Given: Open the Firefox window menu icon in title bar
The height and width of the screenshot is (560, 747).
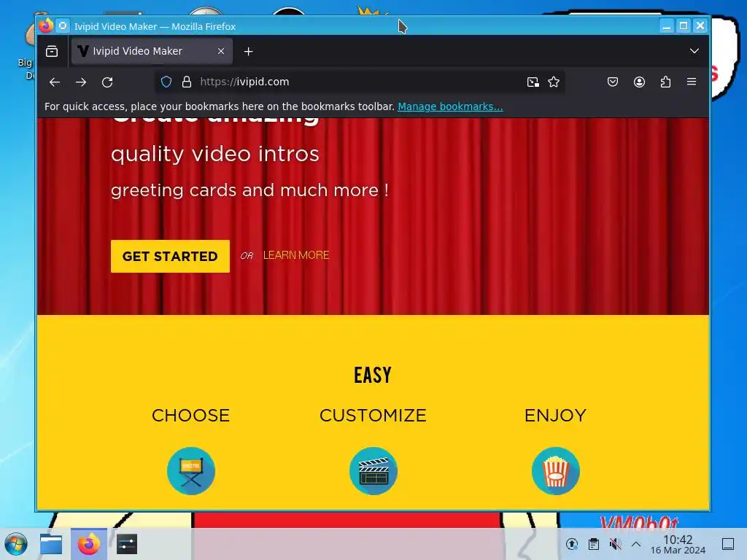Looking at the screenshot, I should [46, 26].
